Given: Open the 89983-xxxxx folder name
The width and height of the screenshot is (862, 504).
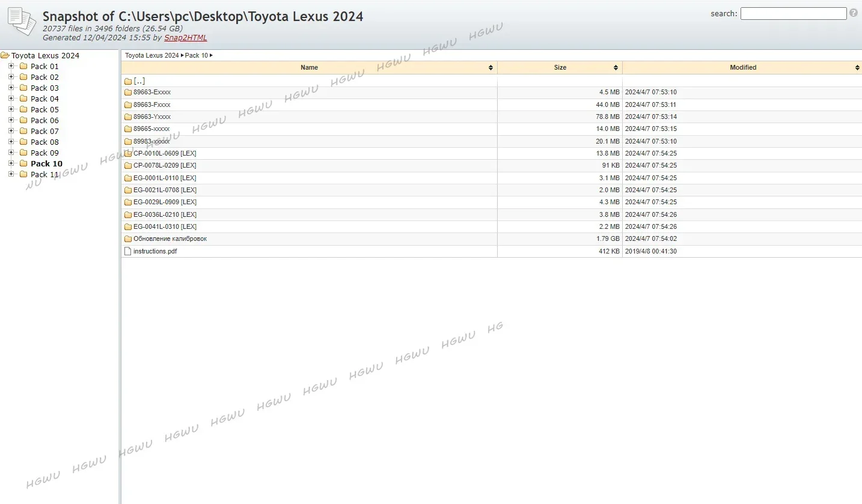Looking at the screenshot, I should [151, 141].
